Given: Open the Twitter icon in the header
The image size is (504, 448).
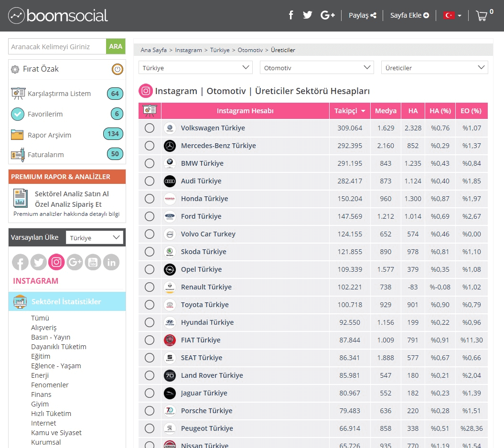Looking at the screenshot, I should pos(307,15).
